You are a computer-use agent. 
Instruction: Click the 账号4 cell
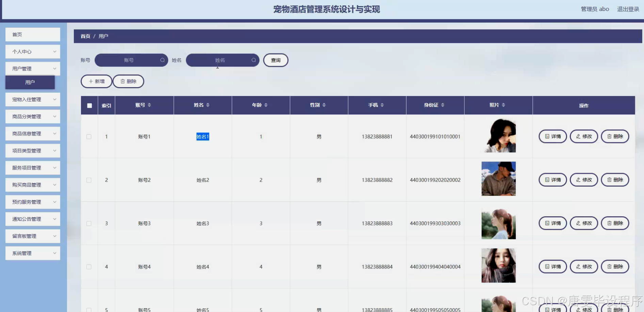pos(144,267)
